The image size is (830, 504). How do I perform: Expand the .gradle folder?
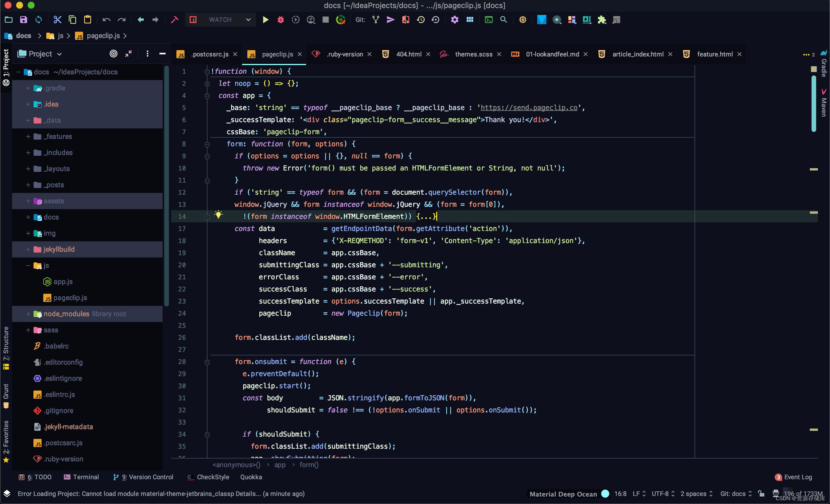pyautogui.click(x=28, y=88)
